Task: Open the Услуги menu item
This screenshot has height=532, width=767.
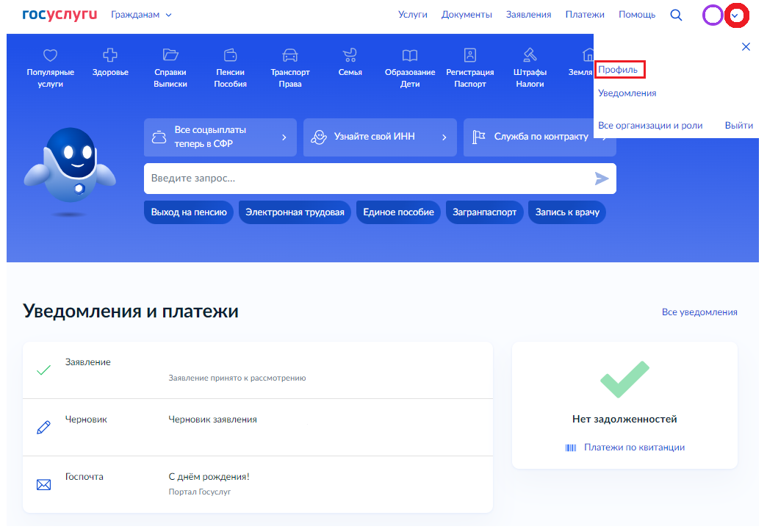Action: [412, 15]
